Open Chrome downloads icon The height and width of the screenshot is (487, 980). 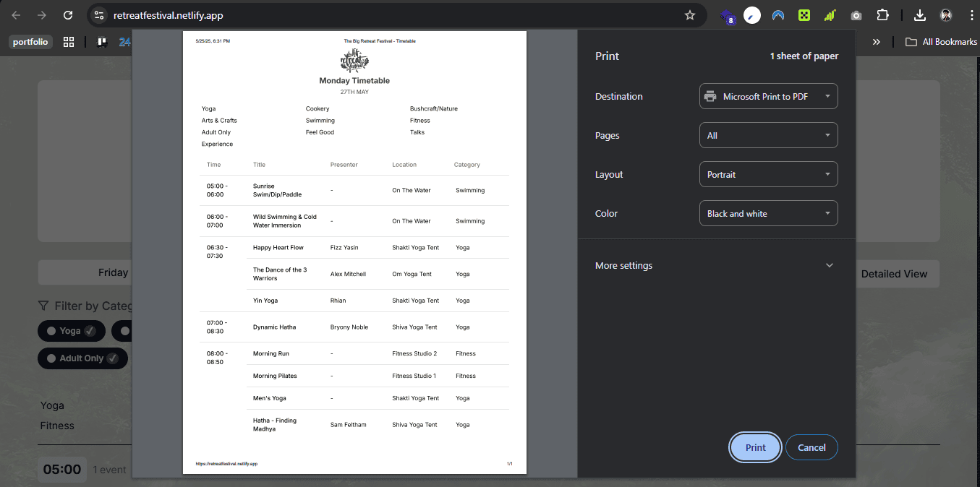click(x=920, y=15)
